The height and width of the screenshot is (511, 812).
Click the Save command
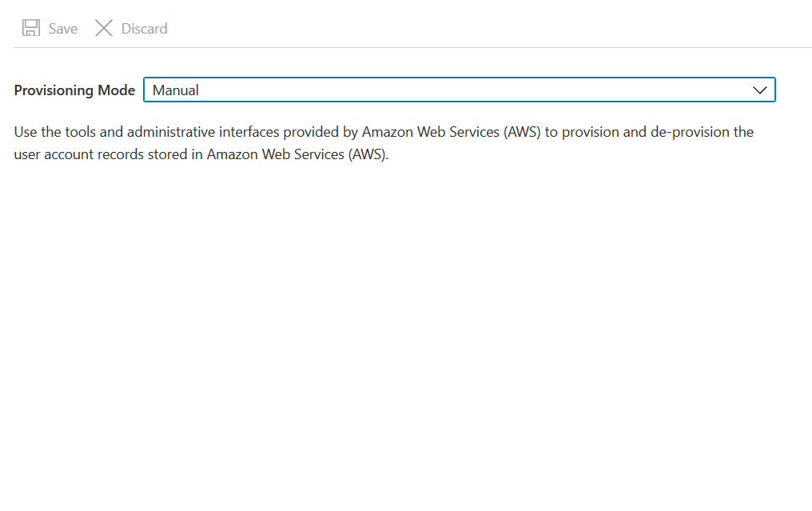(50, 27)
